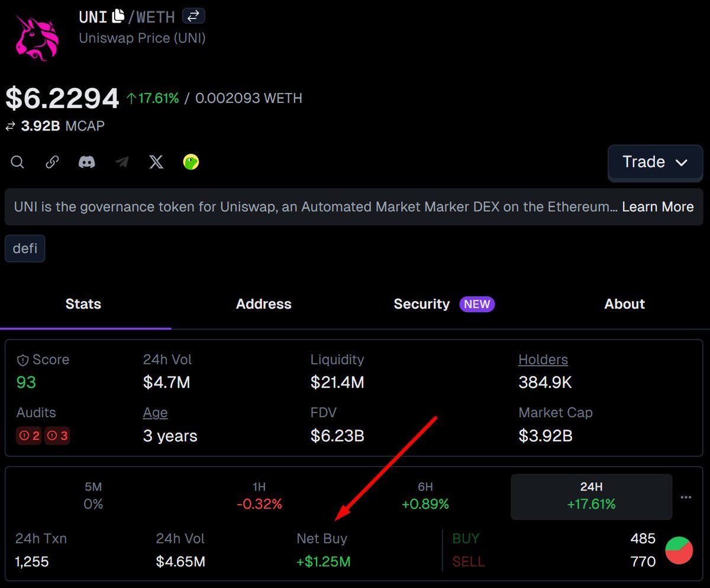Click the buy/sell pie chart
This screenshot has width=710, height=588.
pos(679,550)
